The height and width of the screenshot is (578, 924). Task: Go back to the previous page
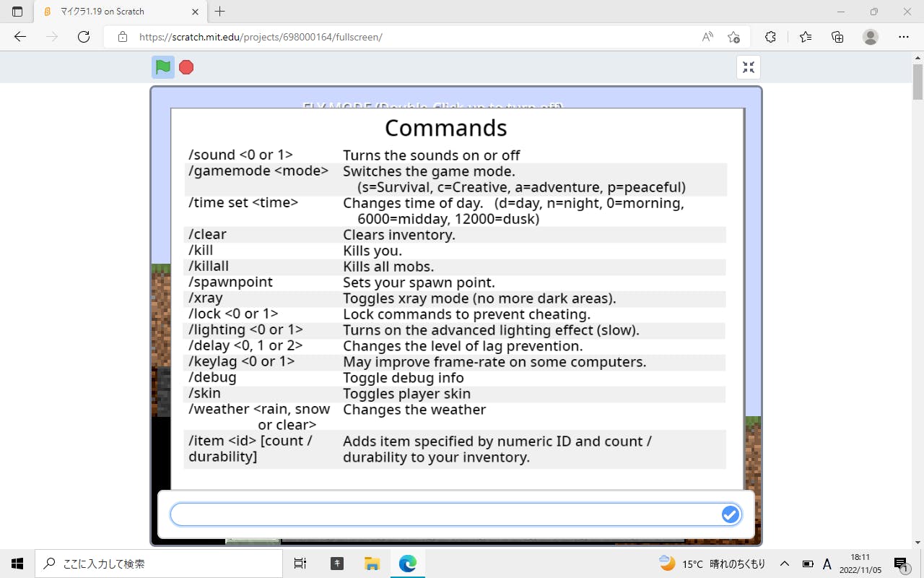pyautogui.click(x=20, y=37)
